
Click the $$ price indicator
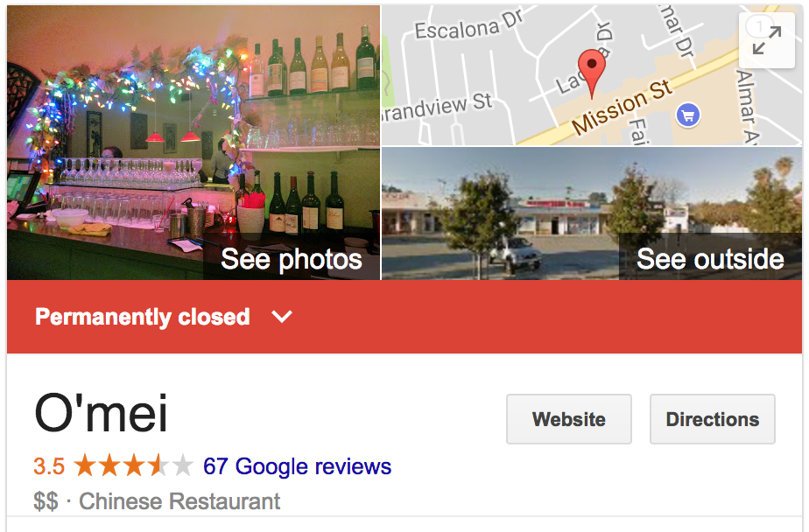click(46, 501)
